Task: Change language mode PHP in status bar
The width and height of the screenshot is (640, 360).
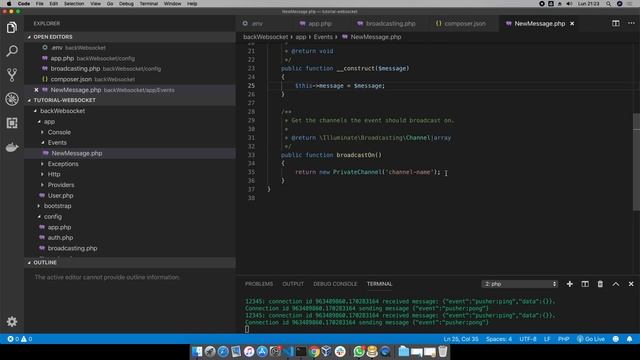Action: coord(564,339)
